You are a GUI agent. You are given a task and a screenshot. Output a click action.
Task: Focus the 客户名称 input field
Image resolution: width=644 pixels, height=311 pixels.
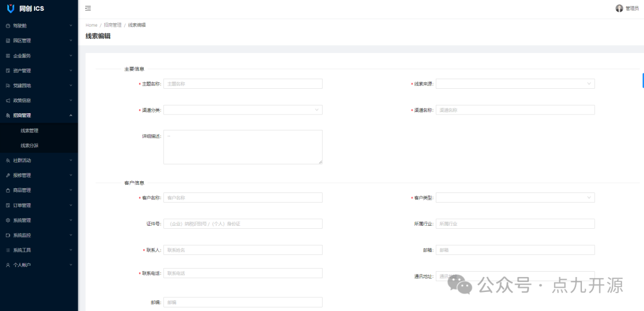(x=243, y=198)
